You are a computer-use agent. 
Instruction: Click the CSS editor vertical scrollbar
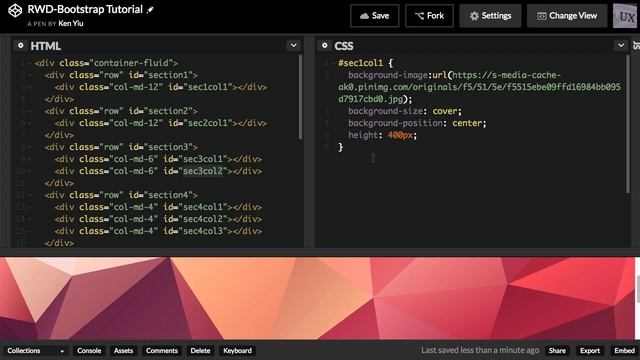628,124
